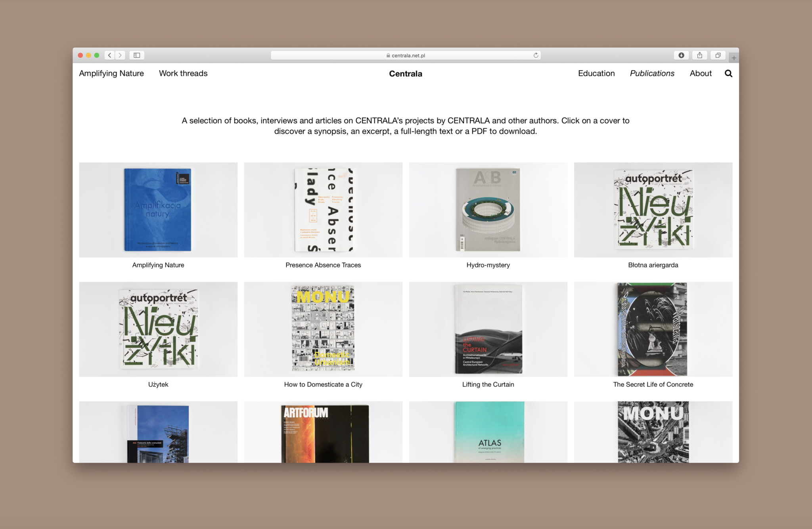Open the Lifting the Curtain book cover

click(x=488, y=329)
